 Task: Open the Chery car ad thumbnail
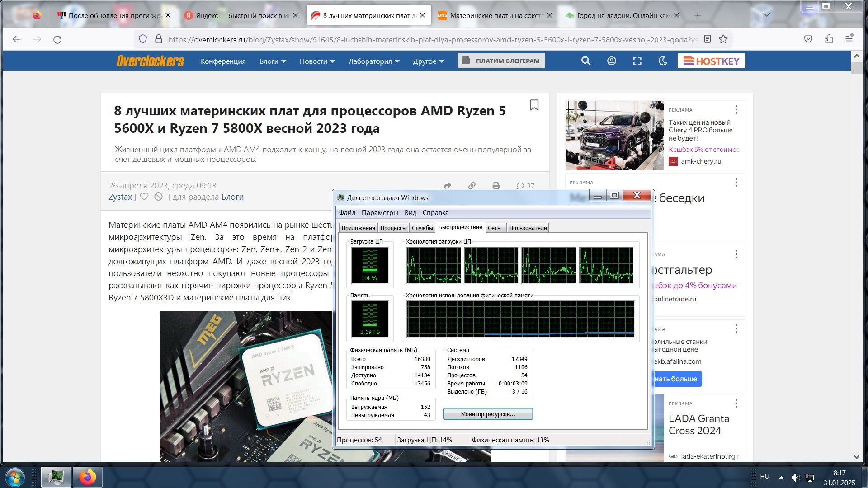click(614, 135)
